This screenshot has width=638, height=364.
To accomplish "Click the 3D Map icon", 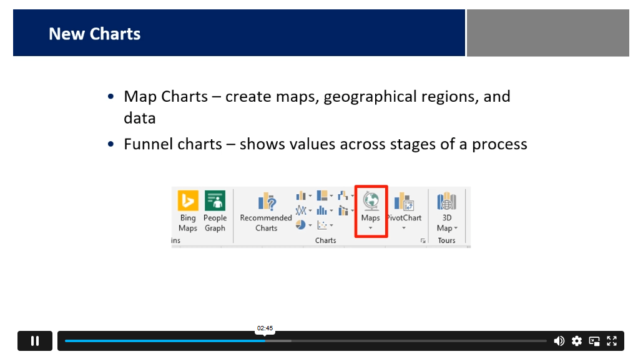I will pos(446,201).
